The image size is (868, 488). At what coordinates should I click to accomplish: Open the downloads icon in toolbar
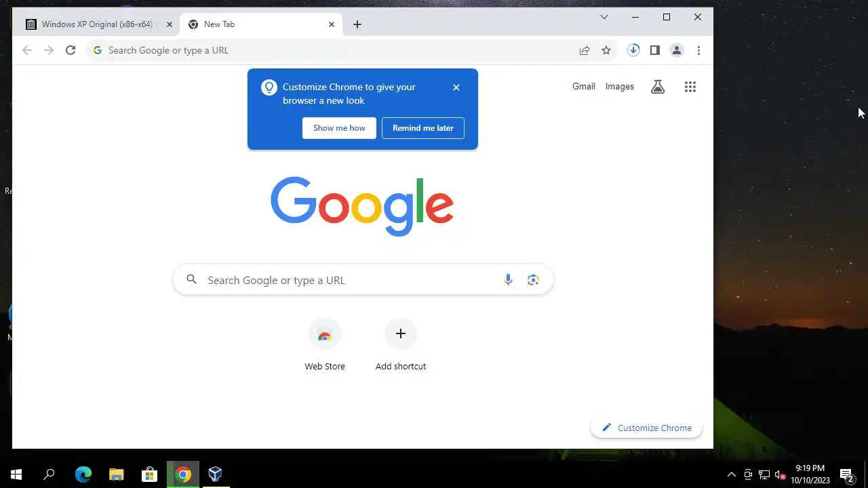coord(633,50)
